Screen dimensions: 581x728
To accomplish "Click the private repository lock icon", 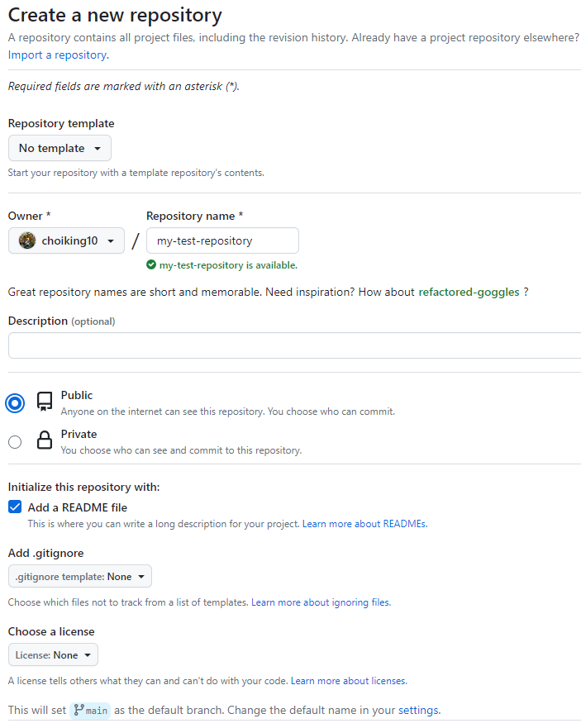I will (45, 441).
